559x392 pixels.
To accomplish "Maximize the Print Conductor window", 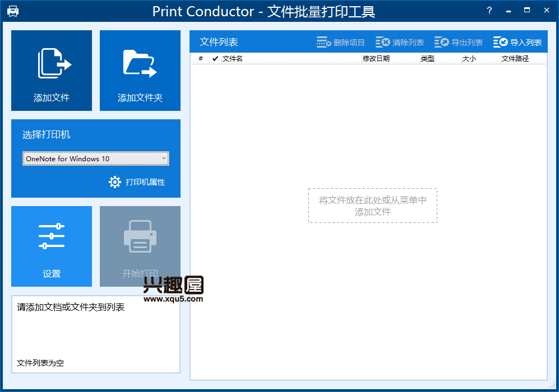I will [x=527, y=10].
